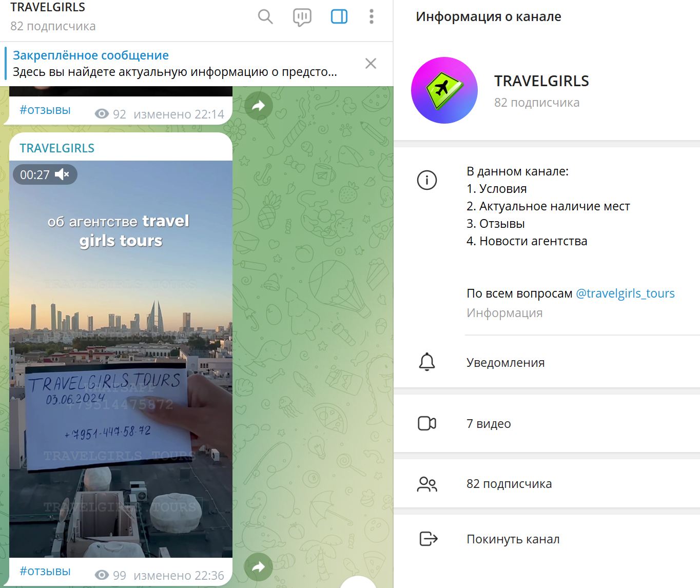The width and height of the screenshot is (700, 588).
Task: Click the '1. Условия' description line
Action: (x=497, y=189)
